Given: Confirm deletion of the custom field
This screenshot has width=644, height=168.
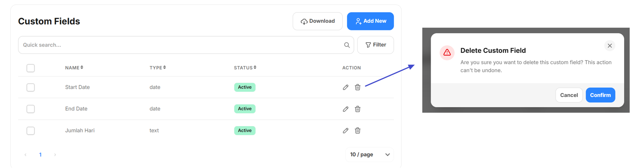Looking at the screenshot, I should pos(600,95).
